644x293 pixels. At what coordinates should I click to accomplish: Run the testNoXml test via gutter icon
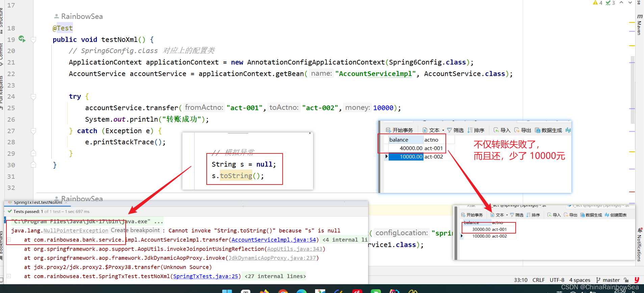click(22, 39)
